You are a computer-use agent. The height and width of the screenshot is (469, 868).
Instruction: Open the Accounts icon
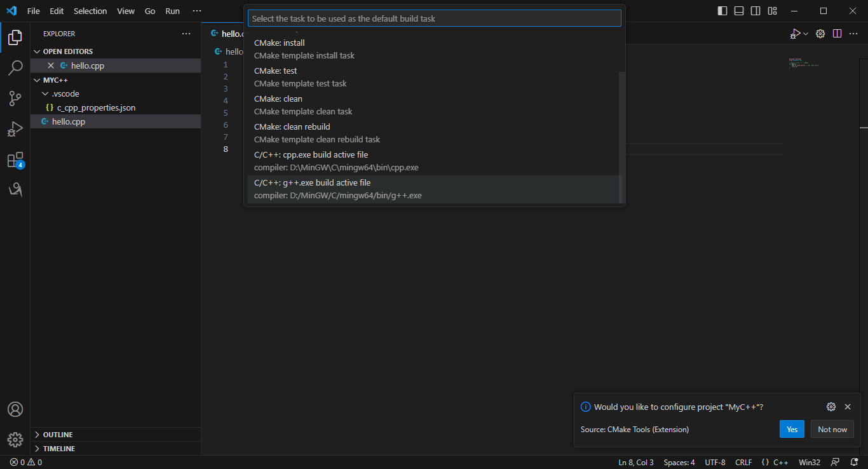15,409
